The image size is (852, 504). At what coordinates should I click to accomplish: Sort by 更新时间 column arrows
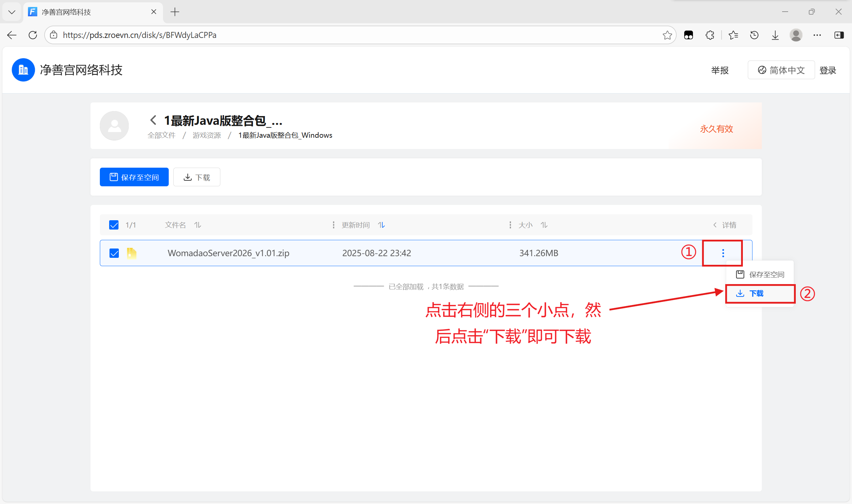(x=381, y=225)
